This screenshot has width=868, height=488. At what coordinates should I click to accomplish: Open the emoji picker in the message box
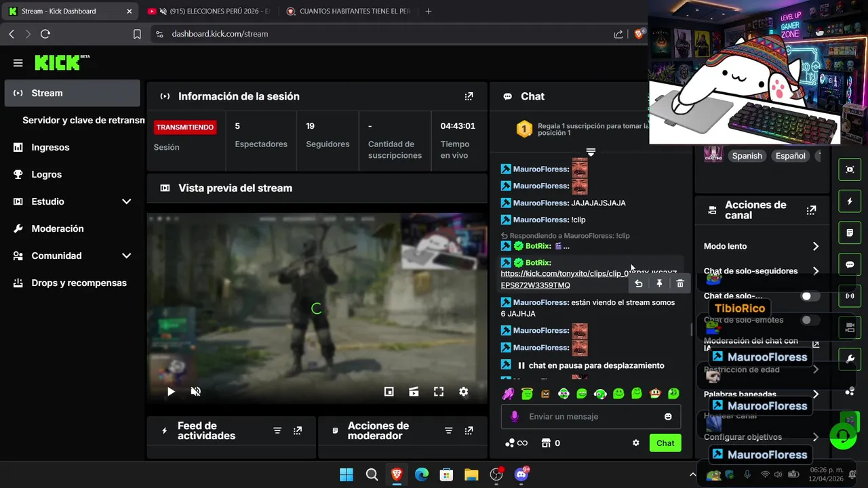tap(668, 416)
